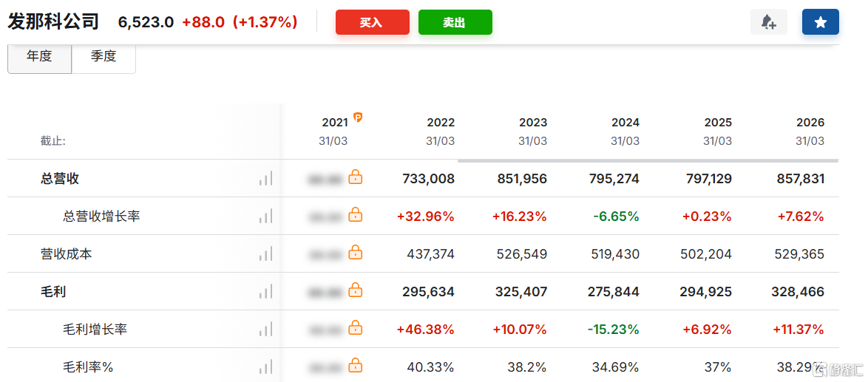
Task: Click the price change +88.0 (+1.37%)
Action: coord(240,22)
